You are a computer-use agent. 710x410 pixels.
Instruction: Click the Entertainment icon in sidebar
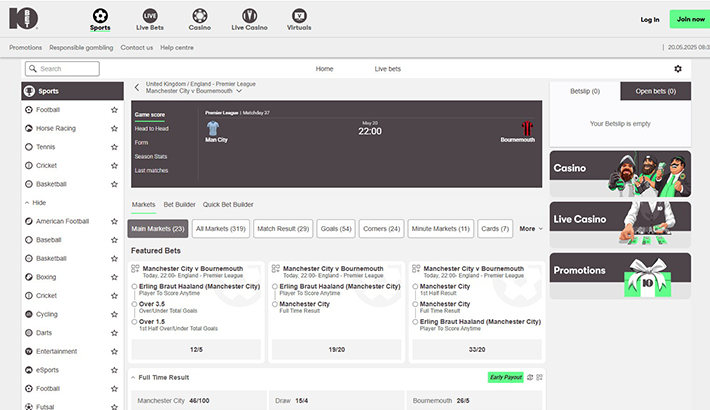[x=29, y=351]
